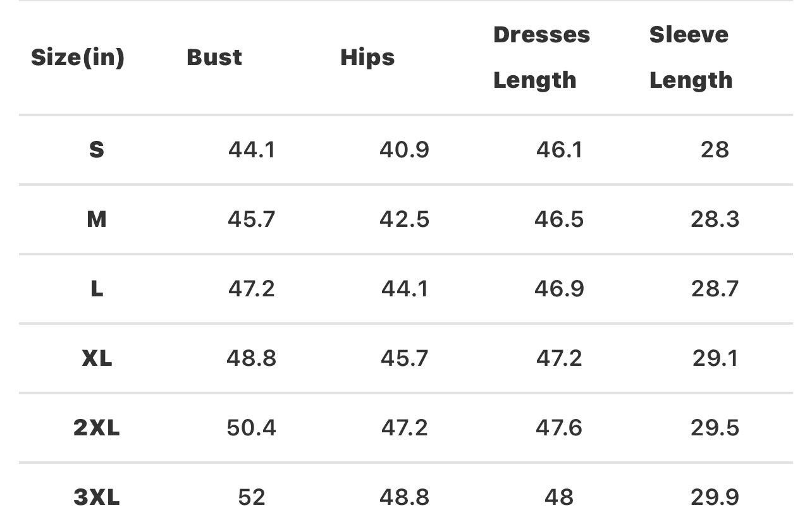The height and width of the screenshot is (527, 812).
Task: Select the S sleeve length 28
Action: tap(715, 150)
